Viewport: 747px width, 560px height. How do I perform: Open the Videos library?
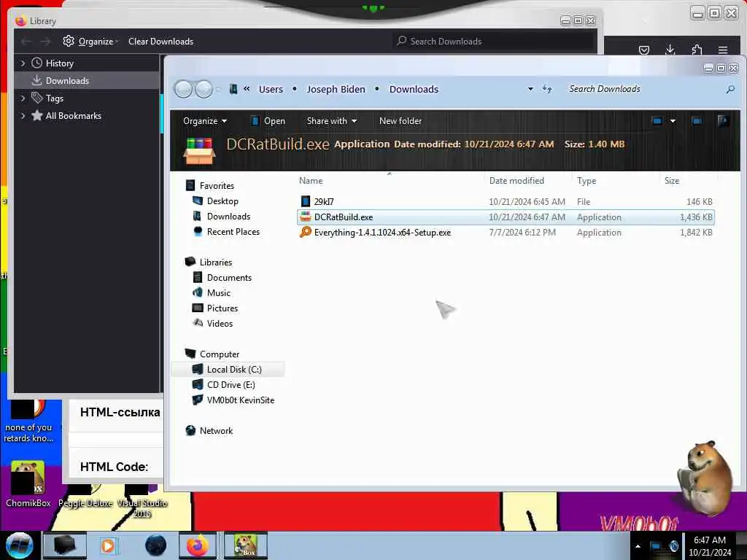(220, 323)
